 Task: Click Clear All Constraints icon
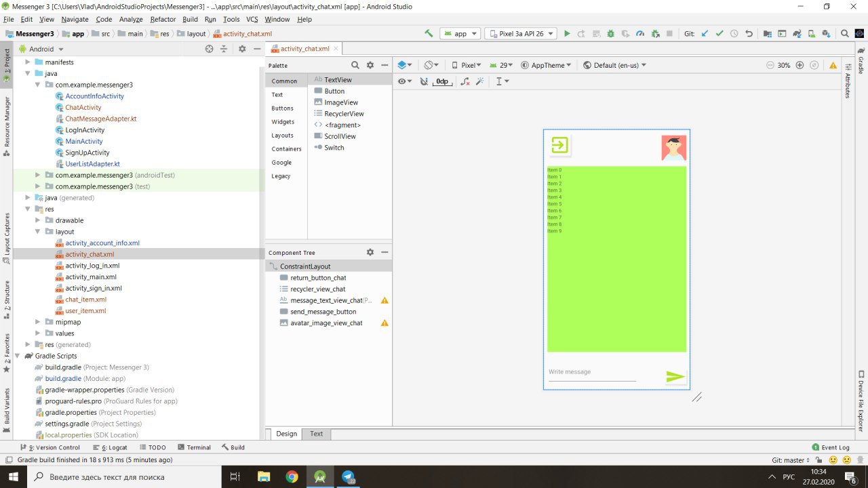(465, 81)
